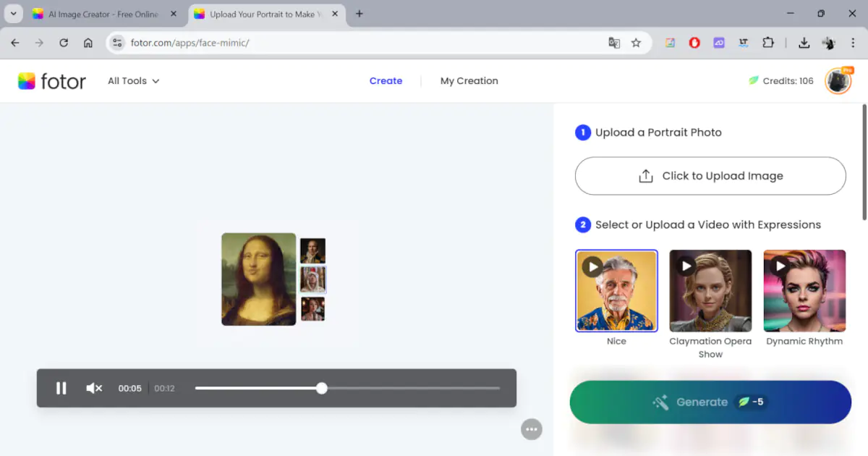Open the tab search dropdown
The image size is (868, 456).
click(13, 14)
